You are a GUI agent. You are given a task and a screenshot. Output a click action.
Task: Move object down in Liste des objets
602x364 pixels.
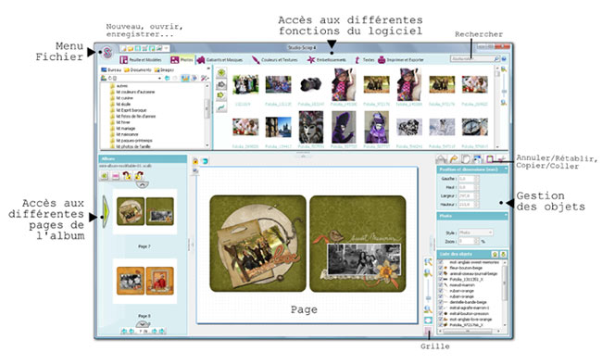(503, 254)
